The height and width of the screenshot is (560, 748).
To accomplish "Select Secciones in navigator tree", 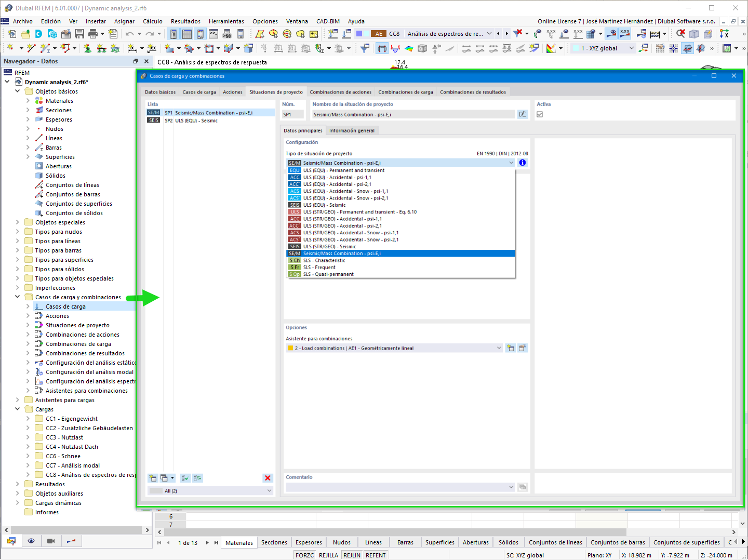I will pos(59,110).
